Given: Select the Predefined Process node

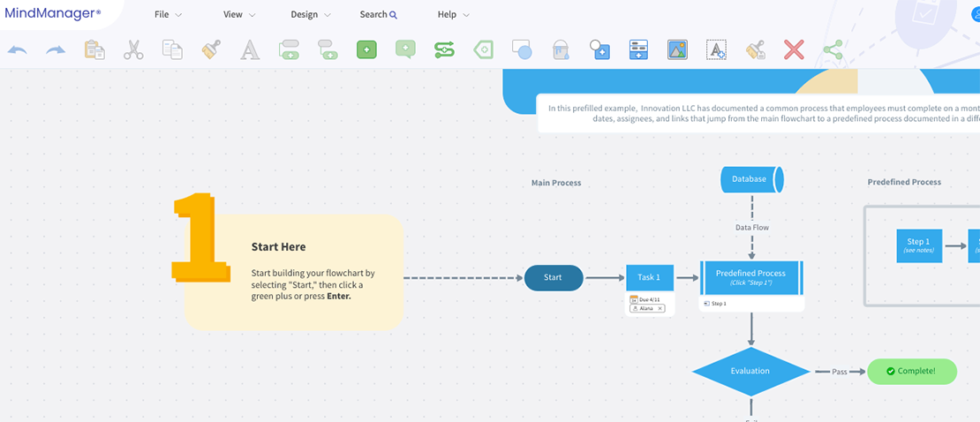Looking at the screenshot, I should pyautogui.click(x=750, y=277).
